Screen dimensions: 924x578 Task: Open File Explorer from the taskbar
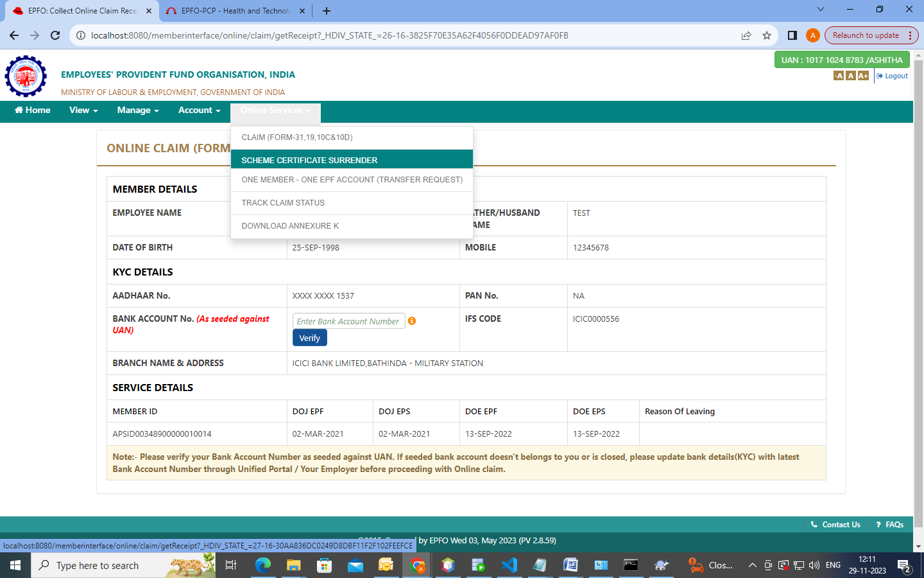pos(293,565)
